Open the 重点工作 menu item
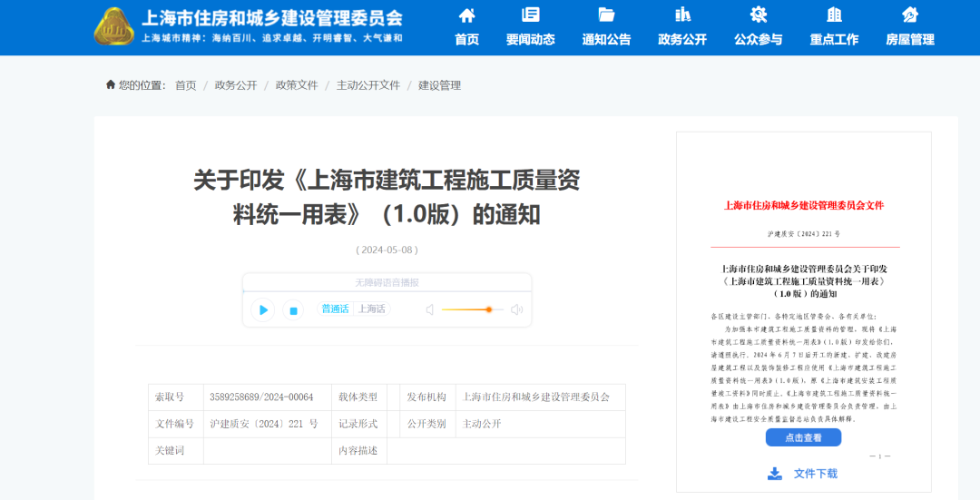Screen dimensions: 980x500 point(835,39)
